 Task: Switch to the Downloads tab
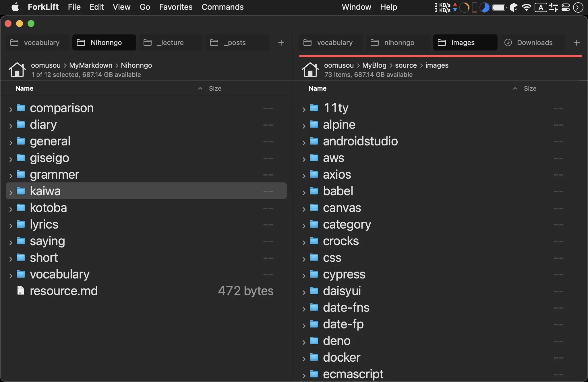pos(532,43)
